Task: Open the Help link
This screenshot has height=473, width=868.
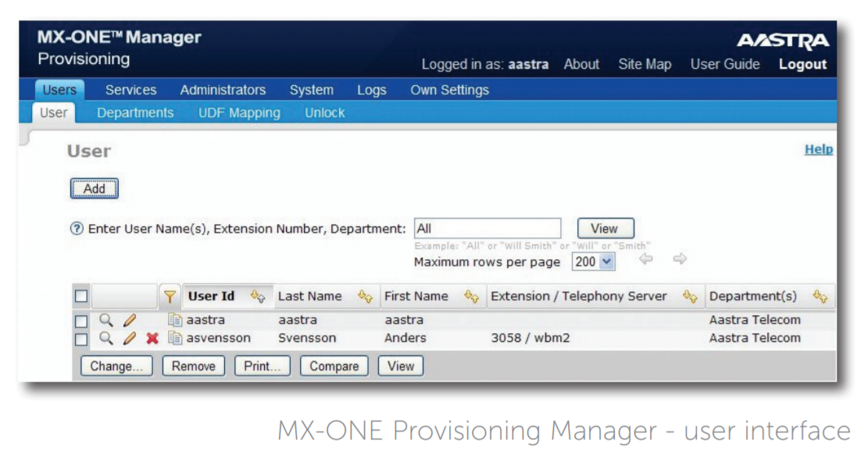Action: [818, 149]
